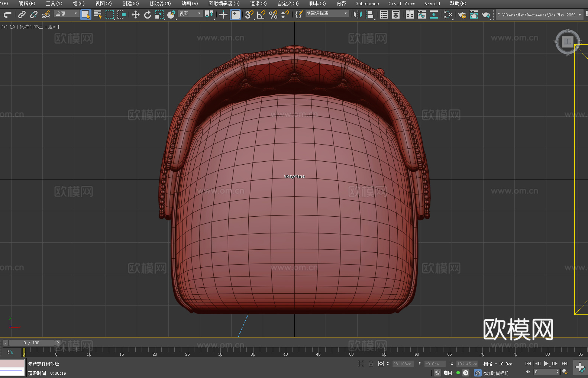This screenshot has width=588, height=378.
Task: Open the Curve Editor icon
Action: tap(422, 14)
